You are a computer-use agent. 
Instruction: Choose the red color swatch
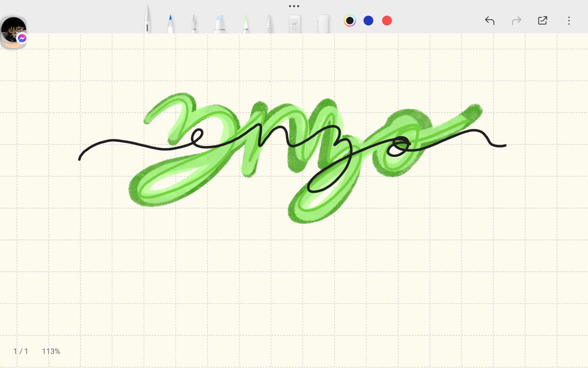387,21
